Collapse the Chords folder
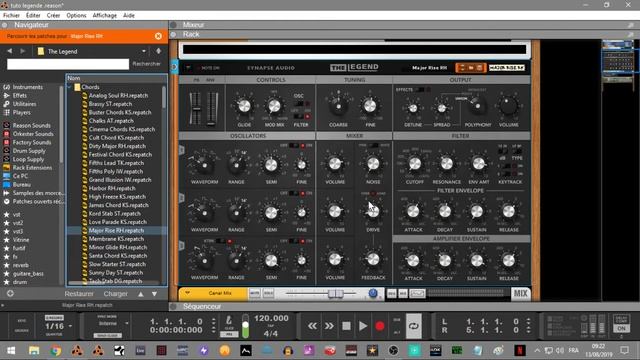 pyautogui.click(x=70, y=87)
